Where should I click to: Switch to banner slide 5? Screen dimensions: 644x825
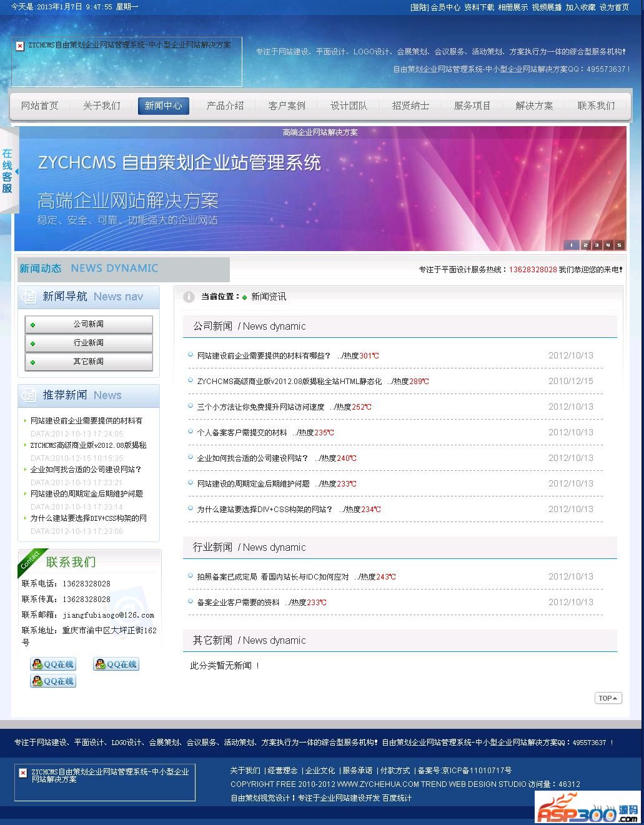click(620, 245)
